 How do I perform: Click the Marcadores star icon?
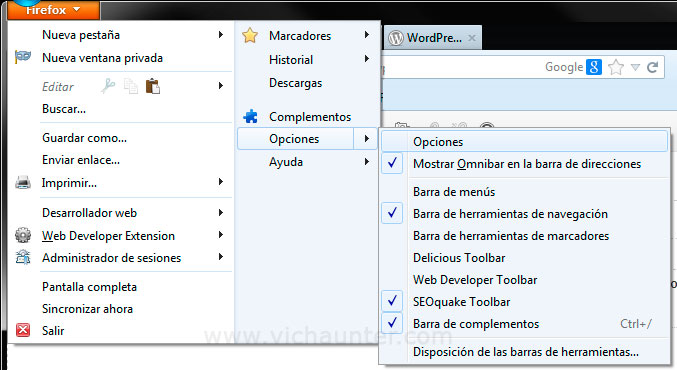(250, 35)
